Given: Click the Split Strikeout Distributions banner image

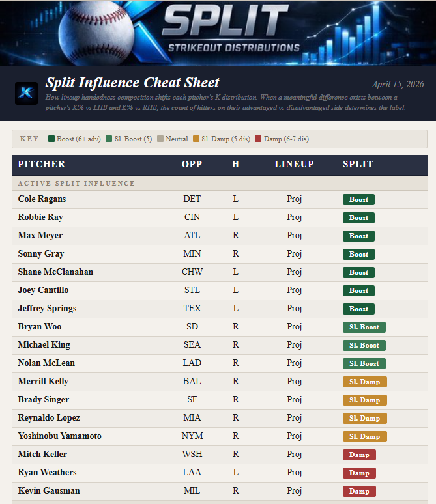Looking at the screenshot, I should [x=218, y=33].
